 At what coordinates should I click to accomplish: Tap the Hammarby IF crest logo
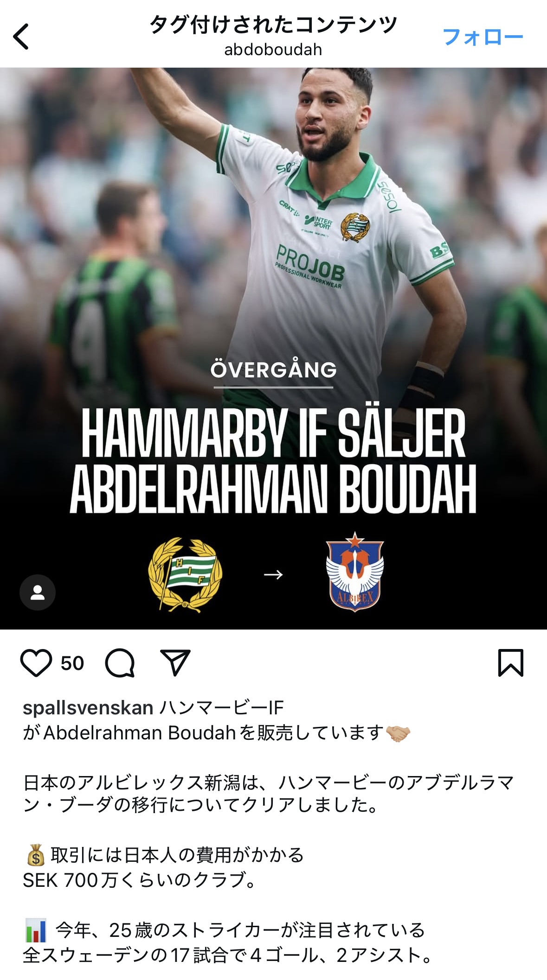tap(185, 575)
